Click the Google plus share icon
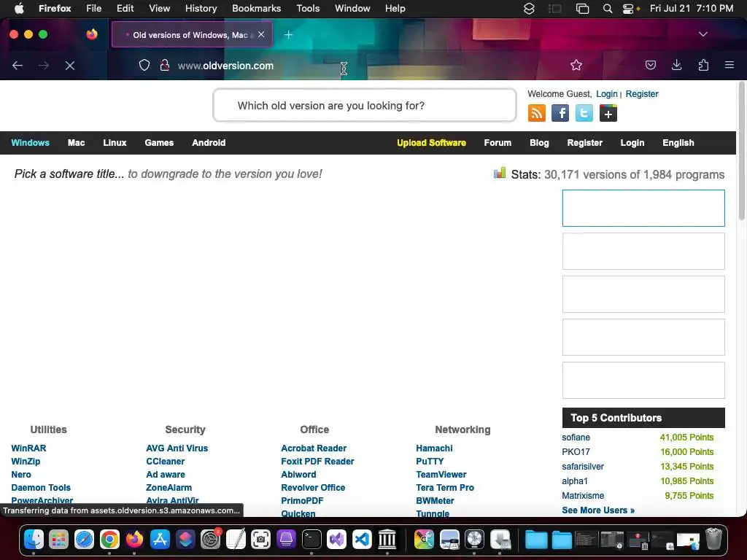747x560 pixels. 608,113
